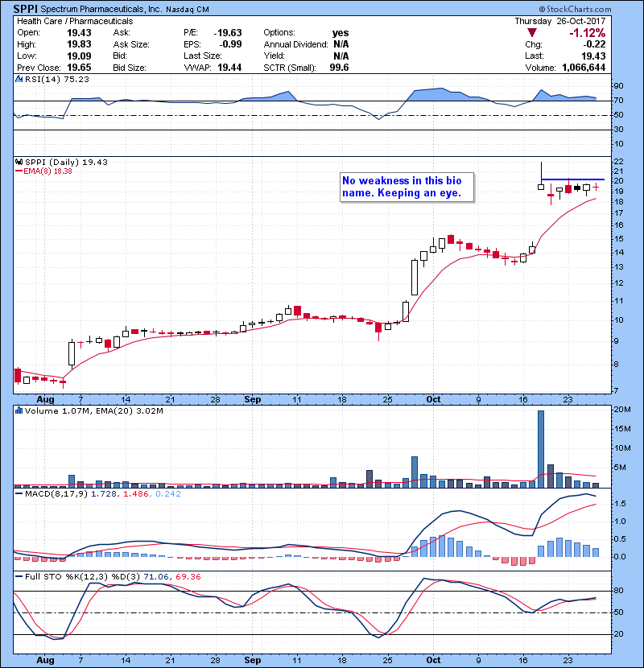Click the stochastic %K value 71.06
Screen dimensions: 644x668
(156, 577)
